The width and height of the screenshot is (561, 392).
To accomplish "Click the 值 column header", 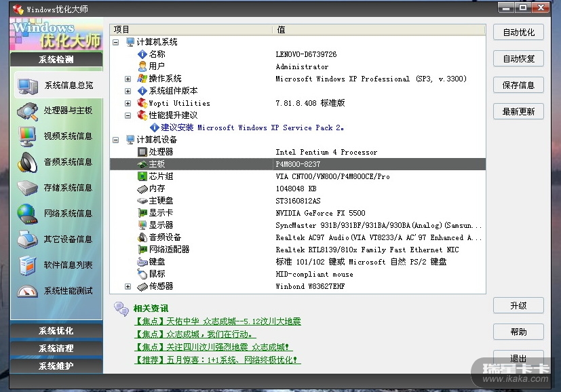I will [x=379, y=30].
